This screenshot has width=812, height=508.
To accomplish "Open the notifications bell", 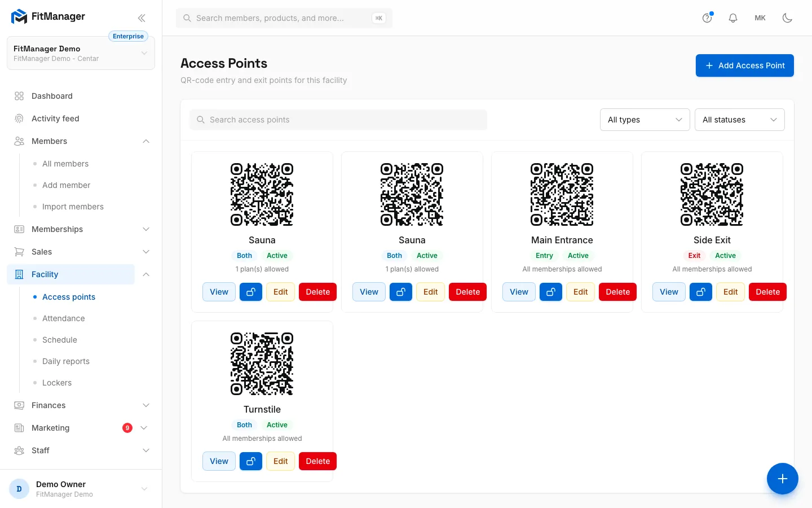I will pos(733,18).
